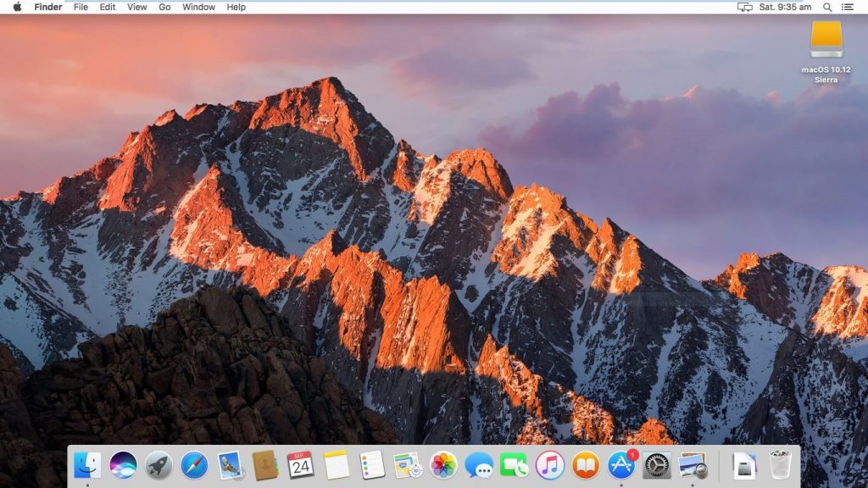Open the Apple menu
This screenshot has width=868, height=488.
pyautogui.click(x=17, y=7)
